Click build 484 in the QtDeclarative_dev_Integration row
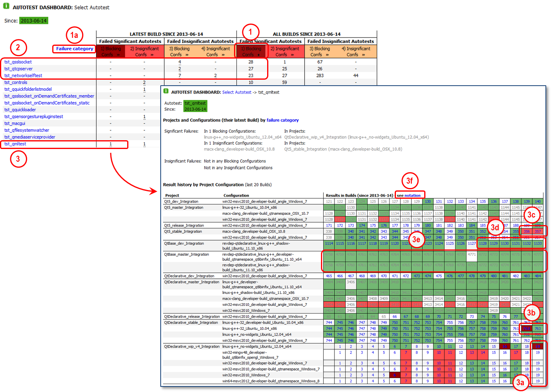The image size is (557, 392). pyautogui.click(x=537, y=276)
